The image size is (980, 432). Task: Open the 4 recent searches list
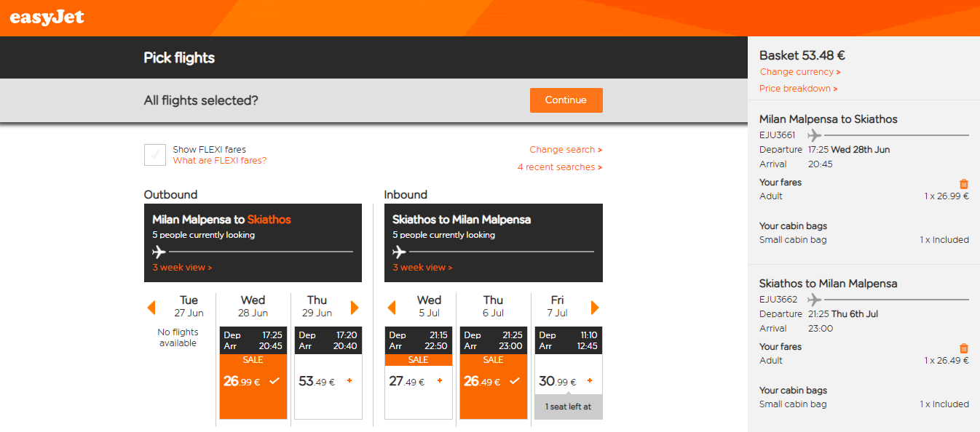tap(560, 167)
